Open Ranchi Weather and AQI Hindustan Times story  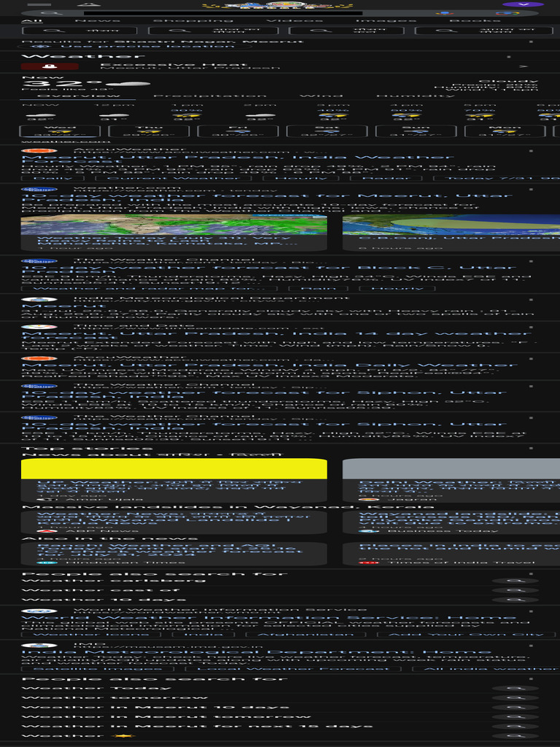[x=174, y=554]
